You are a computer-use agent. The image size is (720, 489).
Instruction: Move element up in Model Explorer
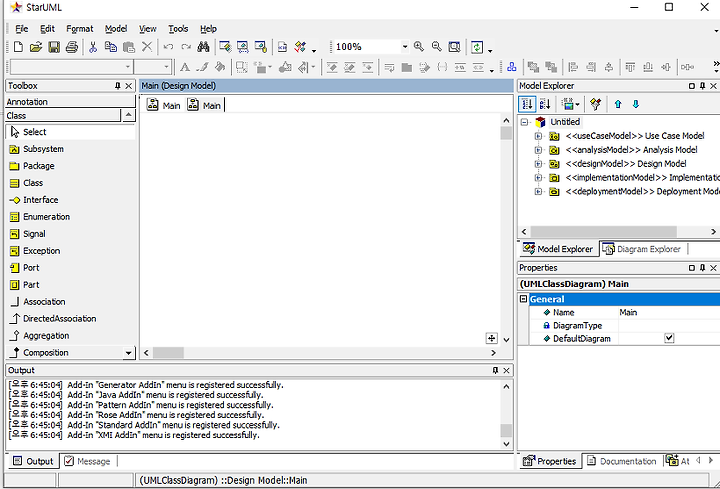tap(618, 104)
